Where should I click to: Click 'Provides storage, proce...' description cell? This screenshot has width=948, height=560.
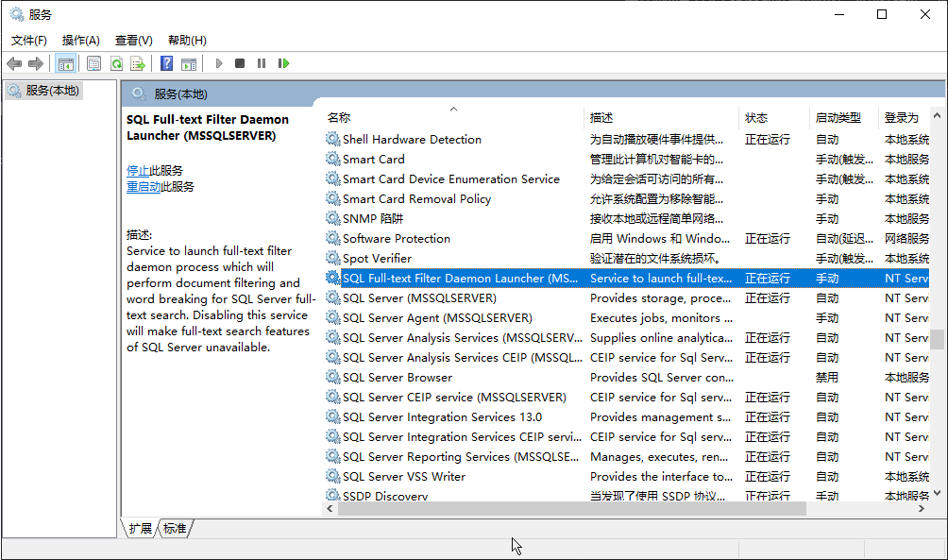(660, 298)
